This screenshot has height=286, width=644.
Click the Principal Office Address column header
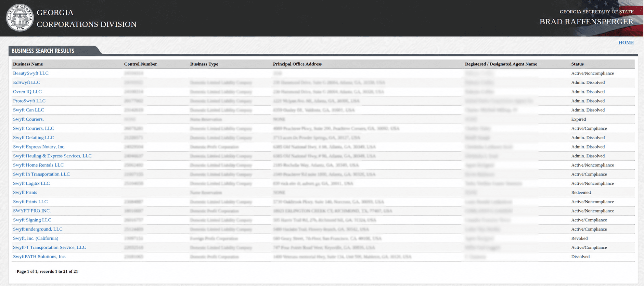click(x=297, y=64)
